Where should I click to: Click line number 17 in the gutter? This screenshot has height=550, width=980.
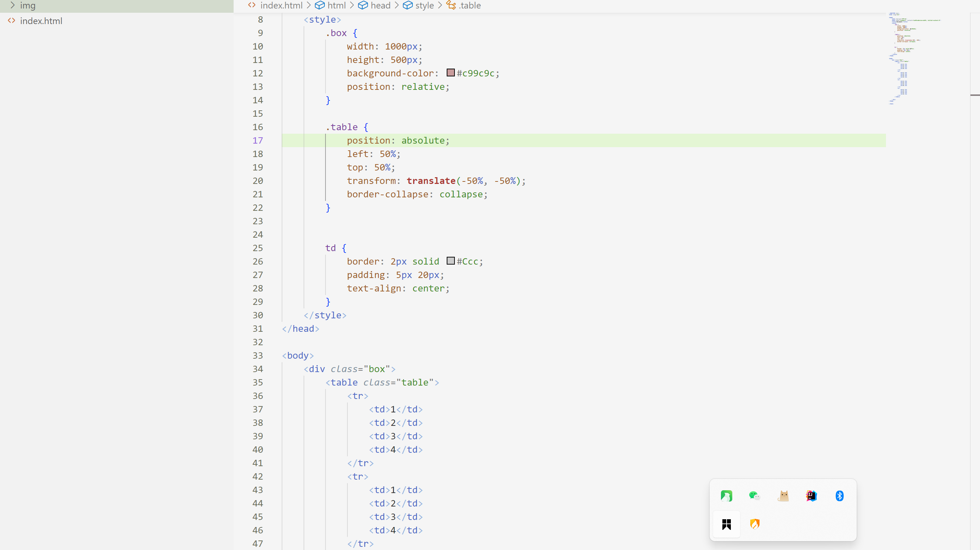tap(258, 140)
